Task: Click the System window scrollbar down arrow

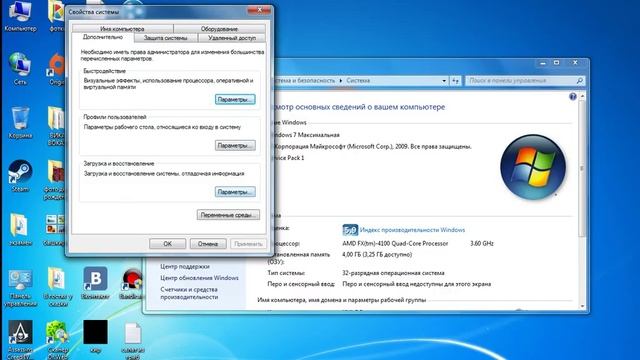Action: (582, 306)
